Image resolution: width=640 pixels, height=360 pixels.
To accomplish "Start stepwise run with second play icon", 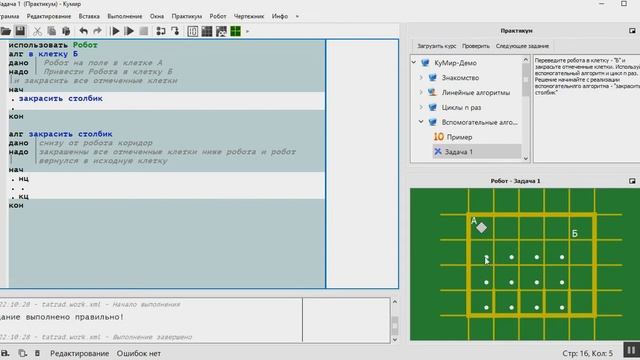I will 129,31.
